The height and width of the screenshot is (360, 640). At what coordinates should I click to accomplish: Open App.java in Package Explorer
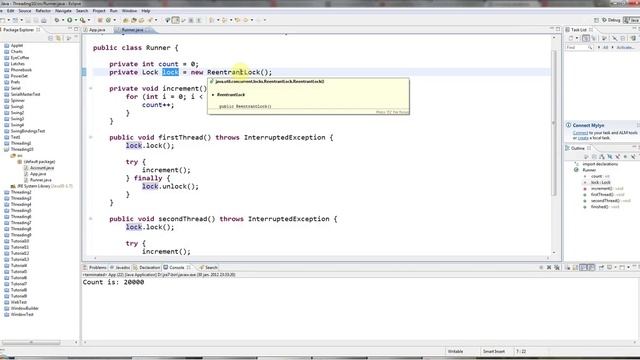point(35,174)
